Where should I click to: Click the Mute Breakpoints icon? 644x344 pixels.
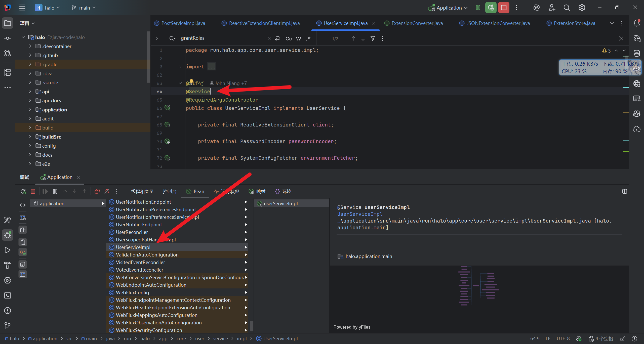[107, 191]
